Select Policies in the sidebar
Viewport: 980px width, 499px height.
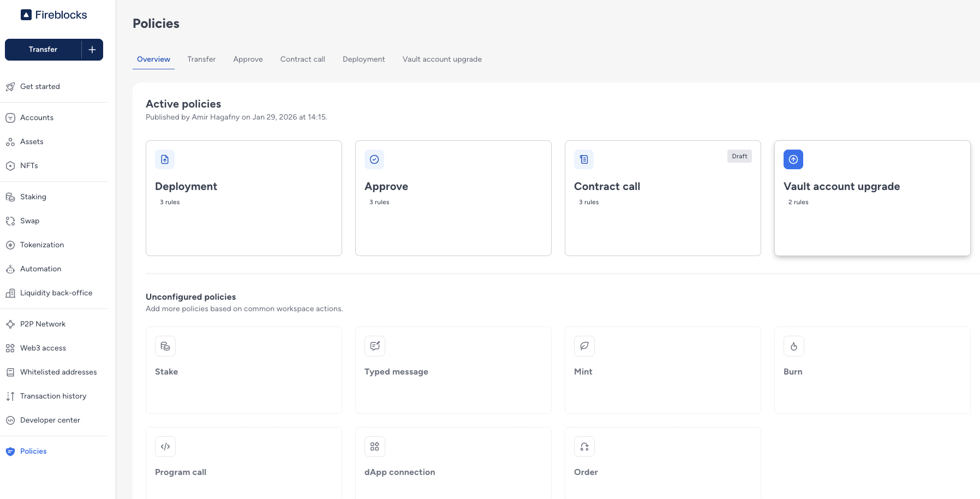coord(33,451)
